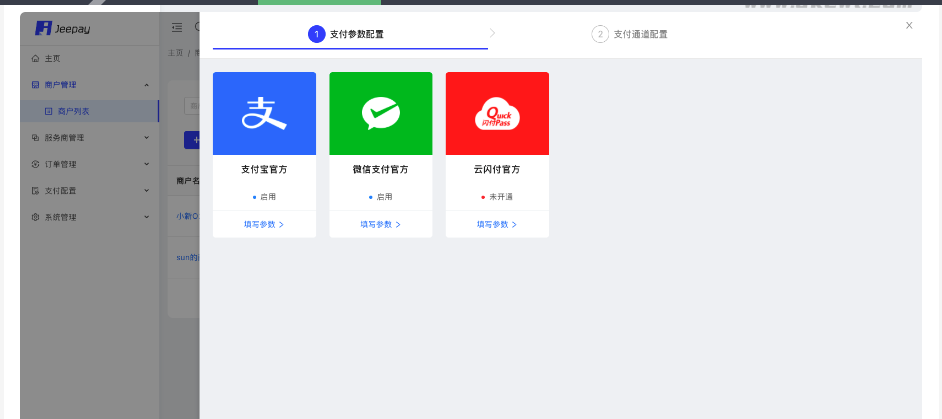Click the 系统管理 menu label
The width and height of the screenshot is (942, 419).
(x=61, y=217)
